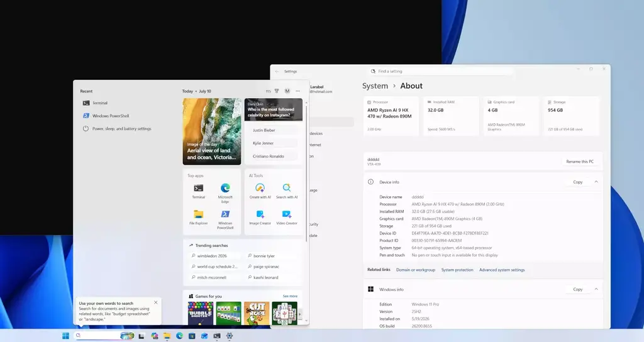
Task: Open Create with AI tool
Action: pos(260,191)
